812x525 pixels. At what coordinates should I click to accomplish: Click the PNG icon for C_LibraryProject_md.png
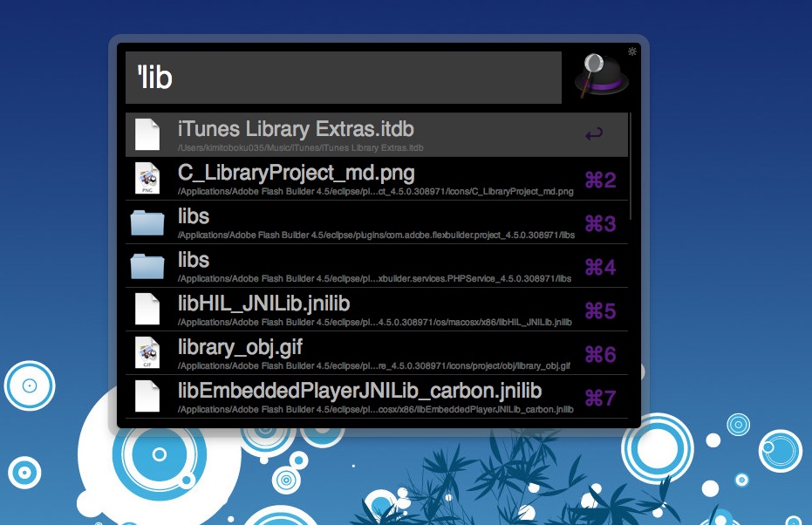point(147,178)
